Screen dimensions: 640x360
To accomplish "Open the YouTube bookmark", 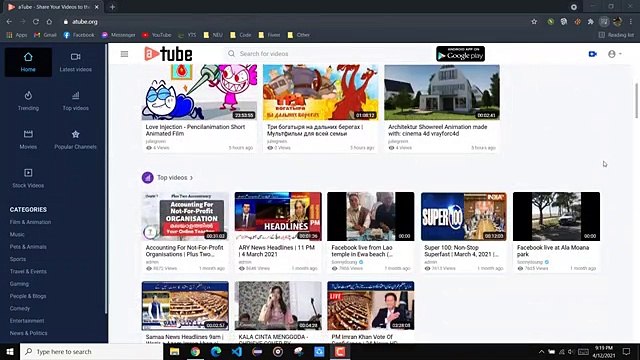I will pyautogui.click(x=157, y=35).
